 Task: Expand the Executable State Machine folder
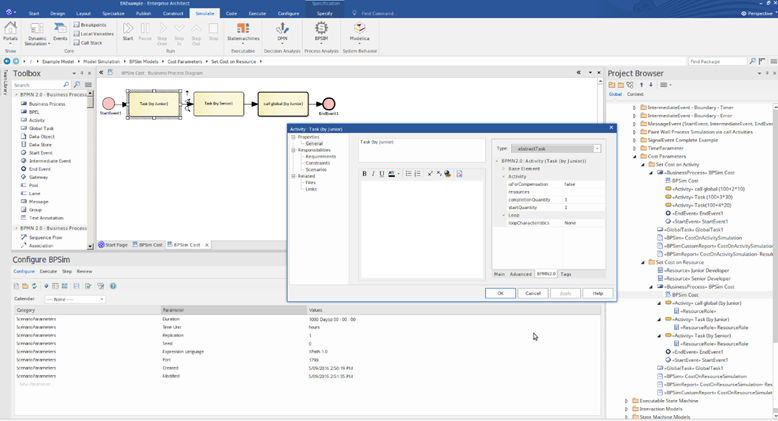coord(626,401)
